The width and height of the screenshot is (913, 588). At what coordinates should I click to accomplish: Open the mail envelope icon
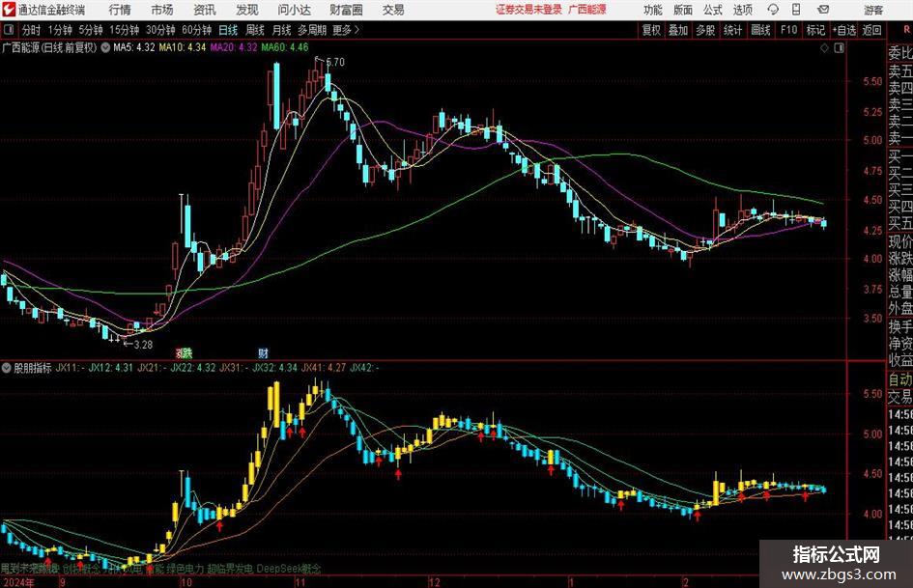(x=823, y=10)
